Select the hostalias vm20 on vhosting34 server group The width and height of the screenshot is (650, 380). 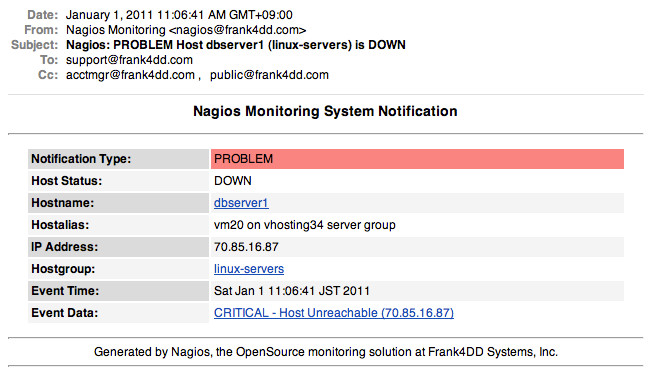(305, 225)
